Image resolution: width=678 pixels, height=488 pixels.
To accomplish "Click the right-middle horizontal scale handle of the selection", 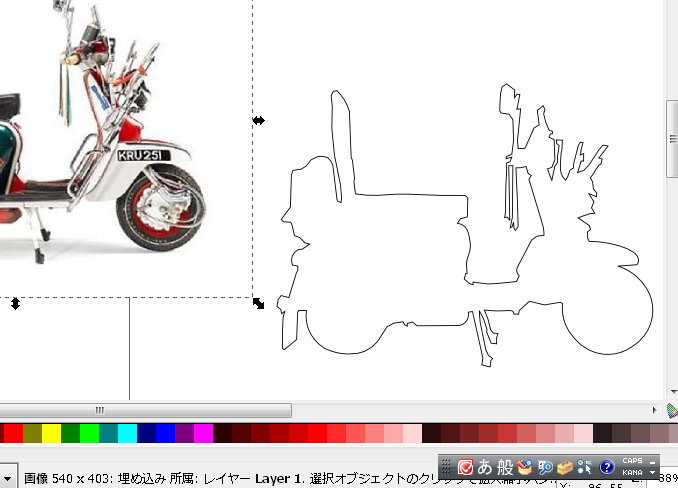I will (x=259, y=120).
